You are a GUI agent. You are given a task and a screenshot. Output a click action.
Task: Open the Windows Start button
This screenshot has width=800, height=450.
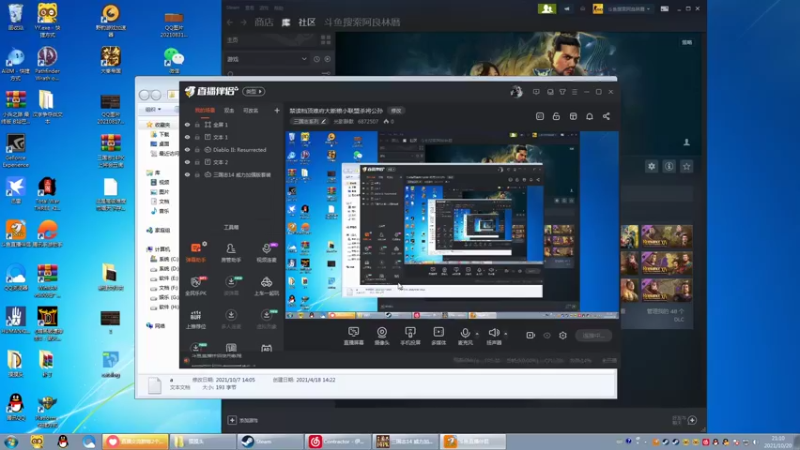(x=11, y=441)
